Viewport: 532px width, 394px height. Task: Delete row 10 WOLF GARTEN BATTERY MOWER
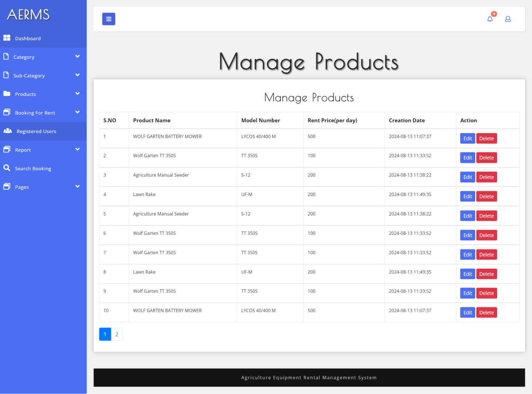tap(487, 313)
